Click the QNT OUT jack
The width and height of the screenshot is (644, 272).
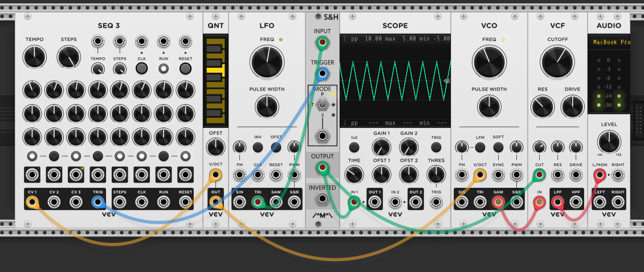click(215, 202)
